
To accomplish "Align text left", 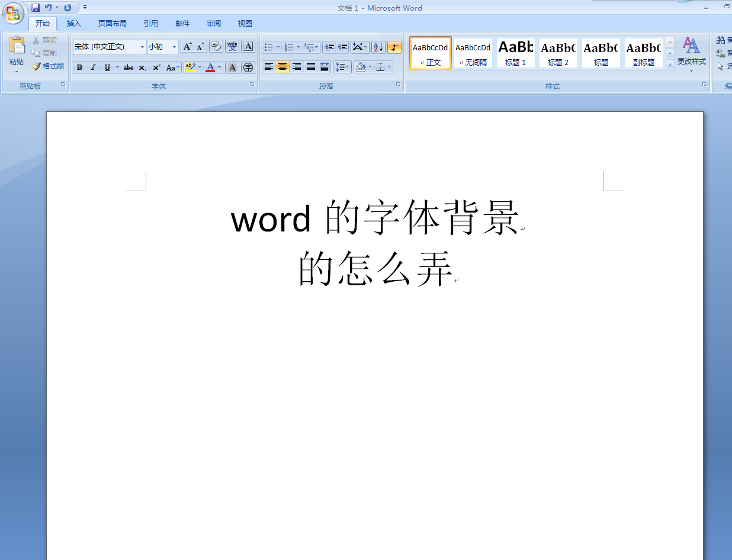I will [269, 67].
